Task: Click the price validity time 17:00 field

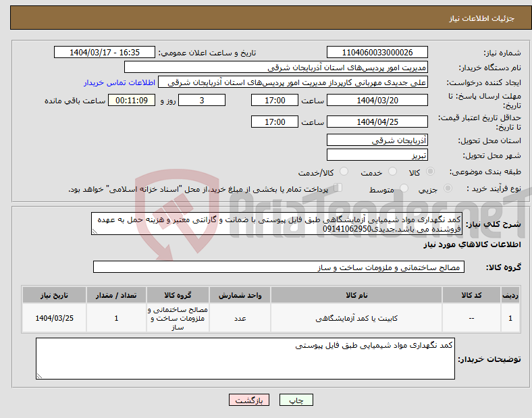Action: pos(275,122)
